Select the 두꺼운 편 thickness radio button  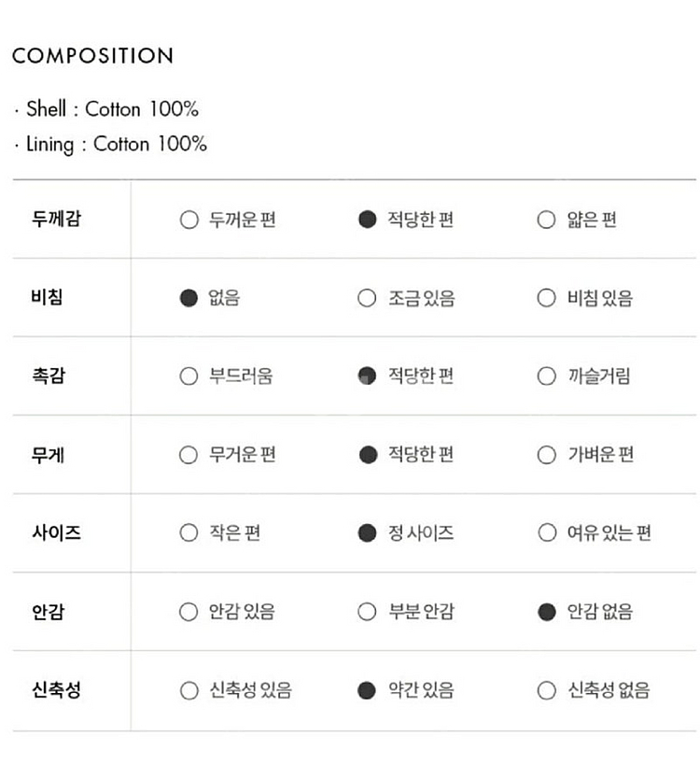click(189, 220)
